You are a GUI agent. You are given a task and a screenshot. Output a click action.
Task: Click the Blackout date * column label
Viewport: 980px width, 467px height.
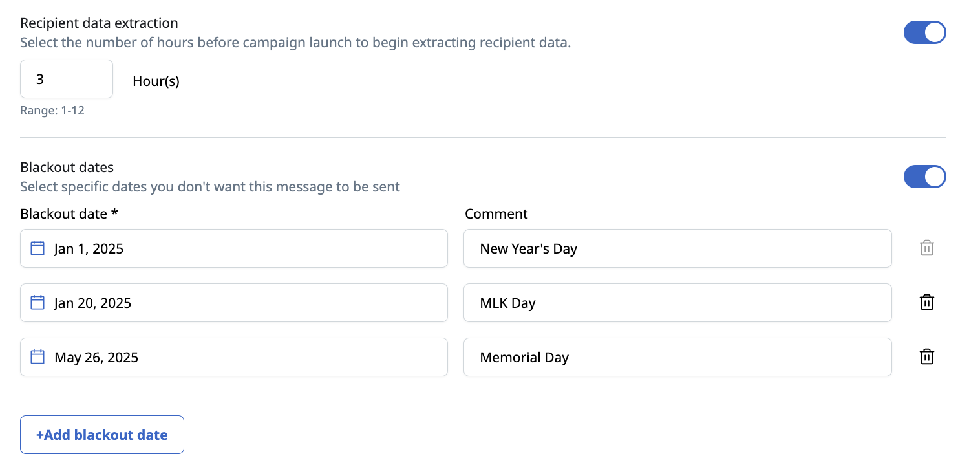click(x=69, y=213)
